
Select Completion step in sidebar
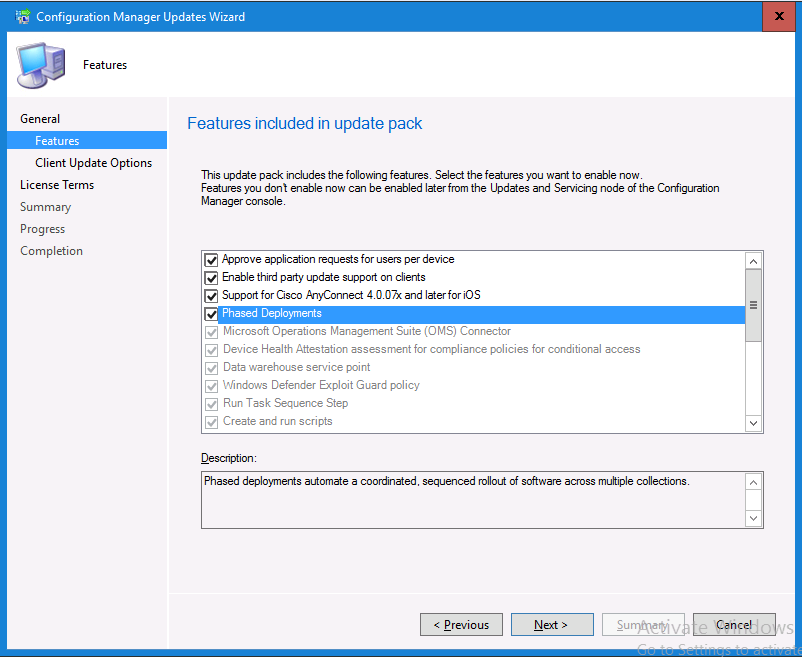51,251
